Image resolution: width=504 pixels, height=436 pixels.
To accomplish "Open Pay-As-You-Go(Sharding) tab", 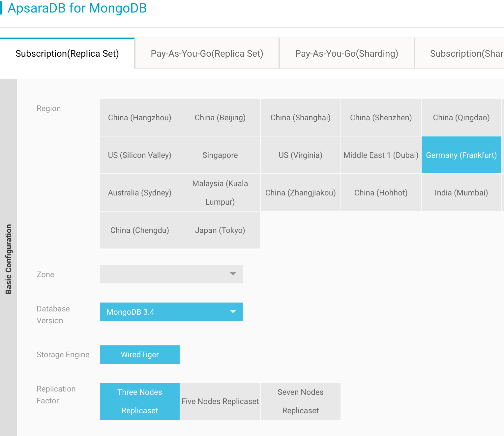I will (347, 53).
